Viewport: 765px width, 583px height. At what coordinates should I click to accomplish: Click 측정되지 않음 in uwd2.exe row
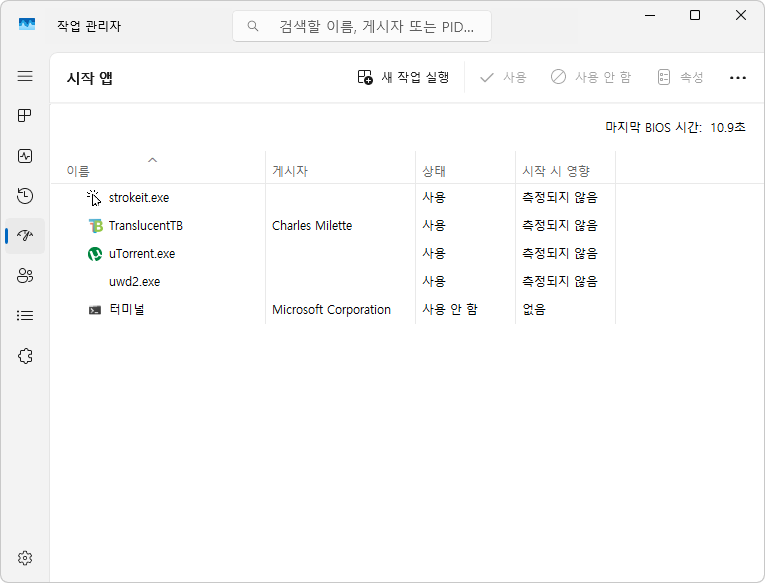(x=560, y=281)
